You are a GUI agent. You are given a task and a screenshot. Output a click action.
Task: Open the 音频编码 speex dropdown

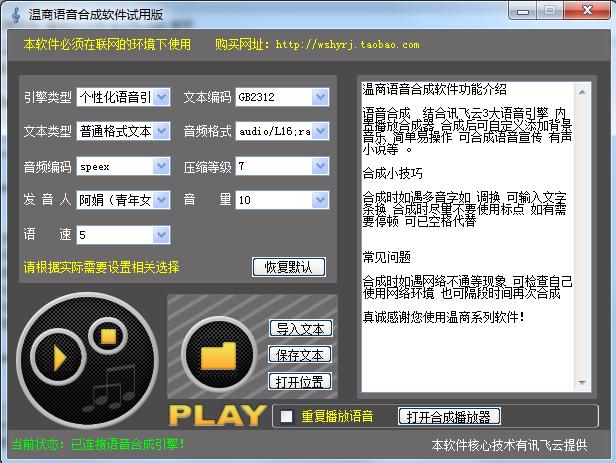pyautogui.click(x=161, y=166)
